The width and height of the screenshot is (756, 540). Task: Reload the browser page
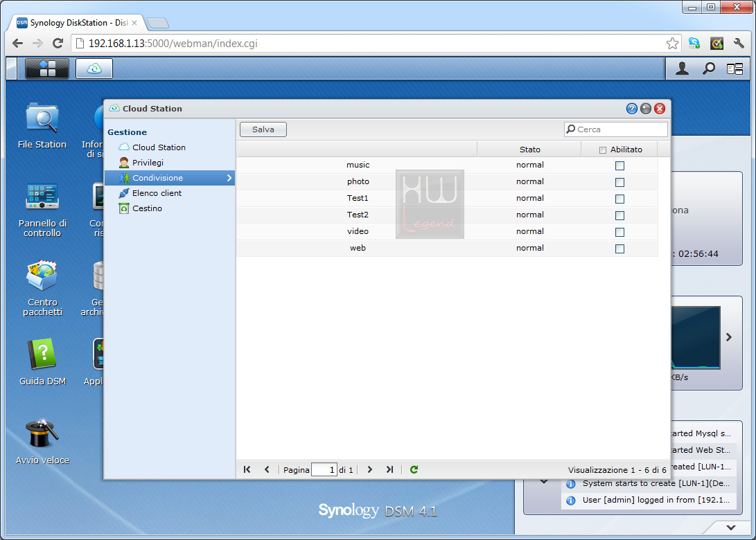[x=58, y=44]
